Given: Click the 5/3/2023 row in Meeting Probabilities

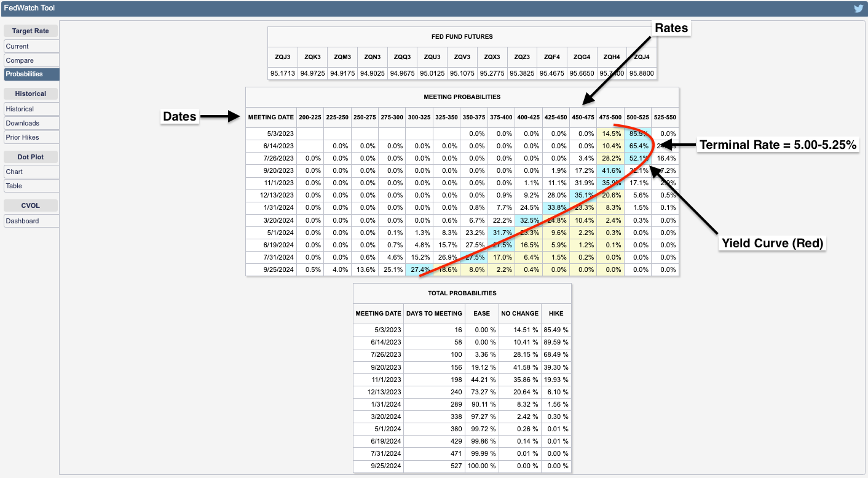Looking at the screenshot, I should [x=462, y=133].
